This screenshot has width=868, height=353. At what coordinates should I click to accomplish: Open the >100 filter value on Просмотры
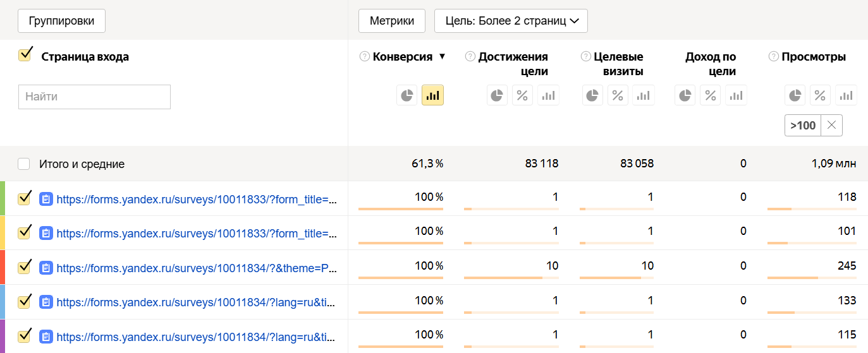tap(803, 125)
